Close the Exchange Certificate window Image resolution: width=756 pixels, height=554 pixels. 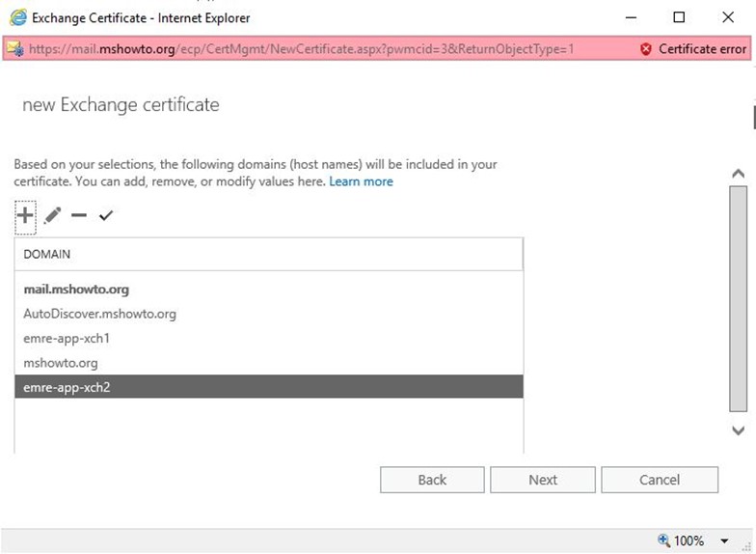[x=728, y=17]
